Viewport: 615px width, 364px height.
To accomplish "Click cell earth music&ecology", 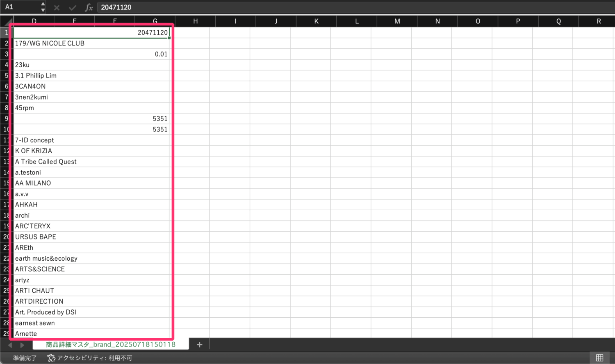I will tap(92, 258).
